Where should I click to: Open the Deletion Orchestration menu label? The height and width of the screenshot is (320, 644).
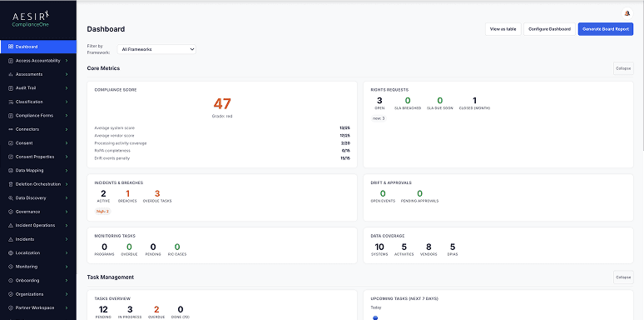point(38,184)
